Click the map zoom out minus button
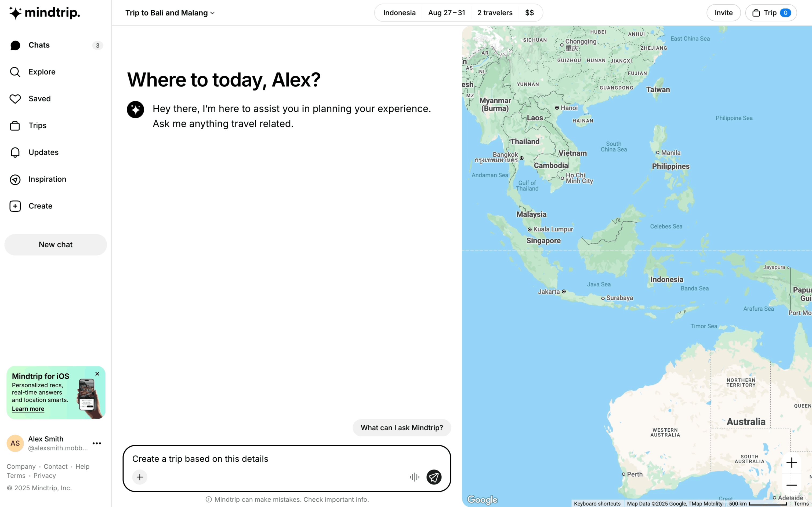 click(x=792, y=485)
